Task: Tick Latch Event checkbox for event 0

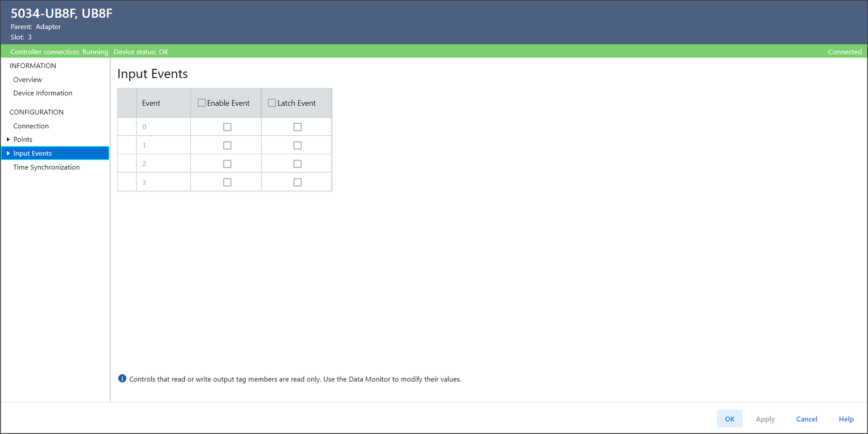Action: coord(297,127)
